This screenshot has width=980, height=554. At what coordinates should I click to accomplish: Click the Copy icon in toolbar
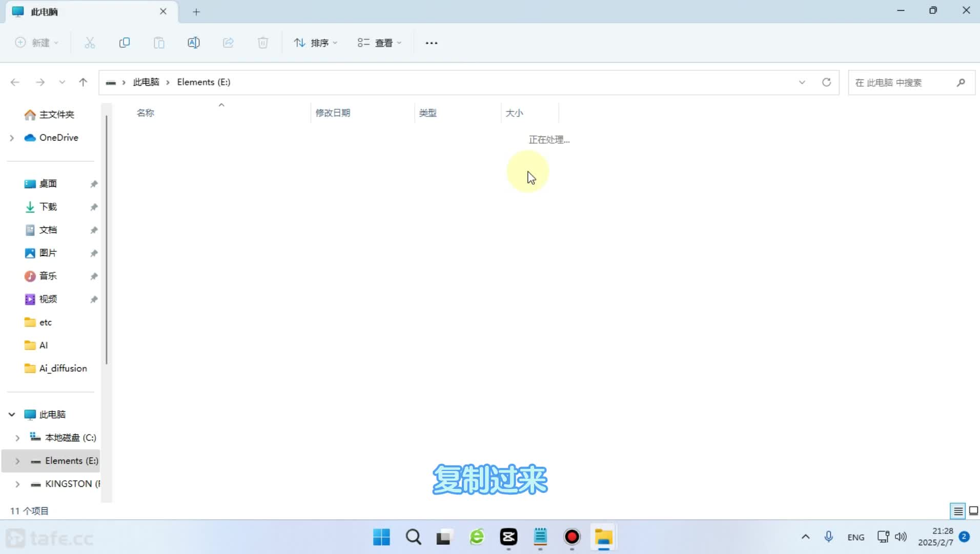(124, 43)
